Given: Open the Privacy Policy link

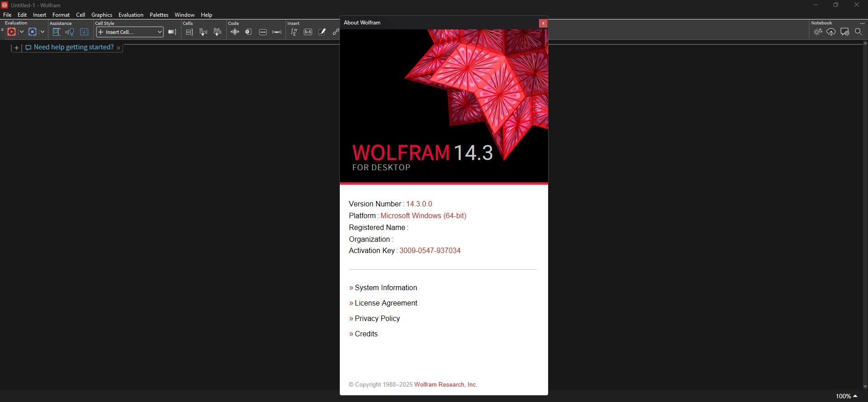Looking at the screenshot, I should 377,319.
